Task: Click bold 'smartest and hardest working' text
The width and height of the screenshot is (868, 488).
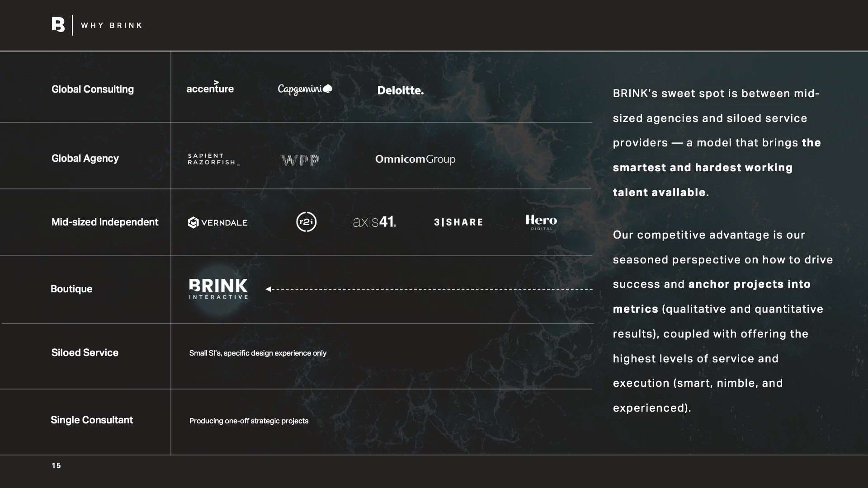Action: (x=703, y=168)
